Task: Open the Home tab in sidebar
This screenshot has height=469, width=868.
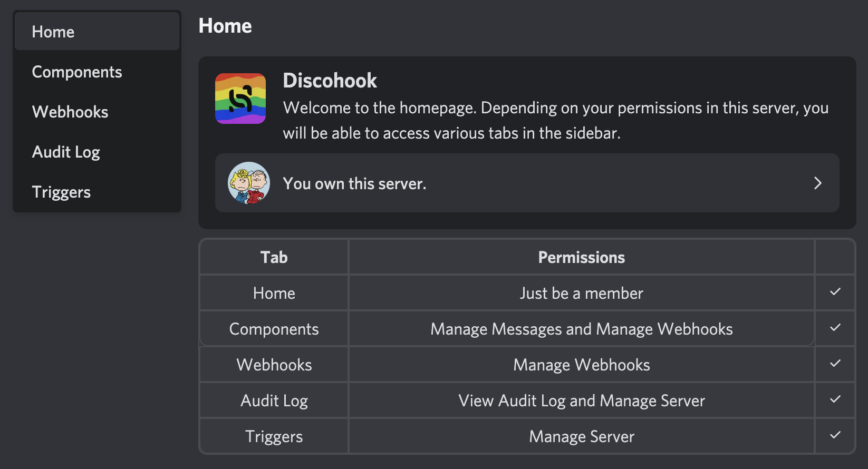Action: click(x=97, y=32)
